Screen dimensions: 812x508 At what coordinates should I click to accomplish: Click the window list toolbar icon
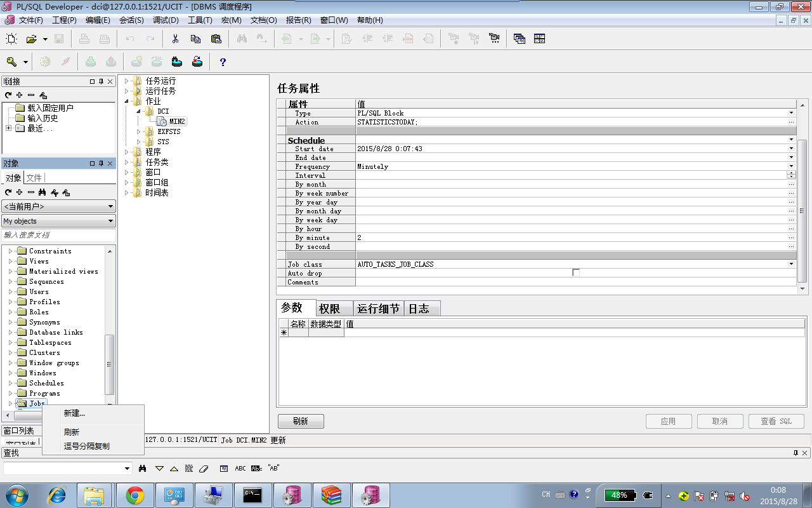520,39
